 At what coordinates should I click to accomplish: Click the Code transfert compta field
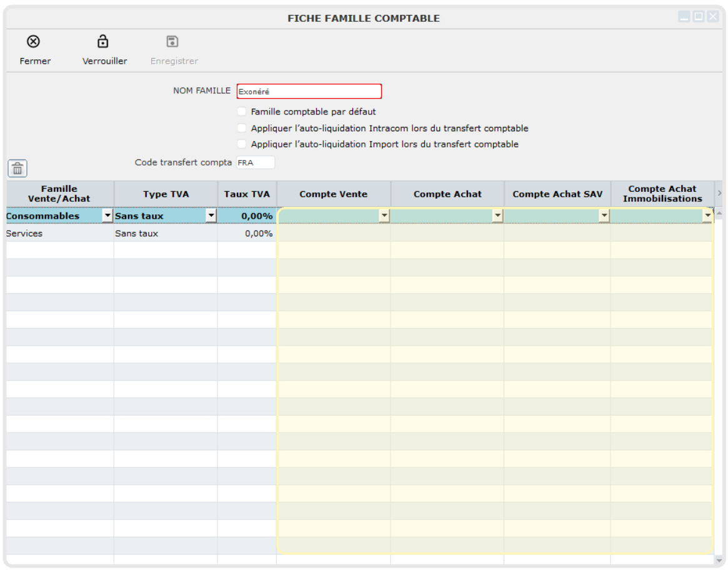tap(255, 162)
